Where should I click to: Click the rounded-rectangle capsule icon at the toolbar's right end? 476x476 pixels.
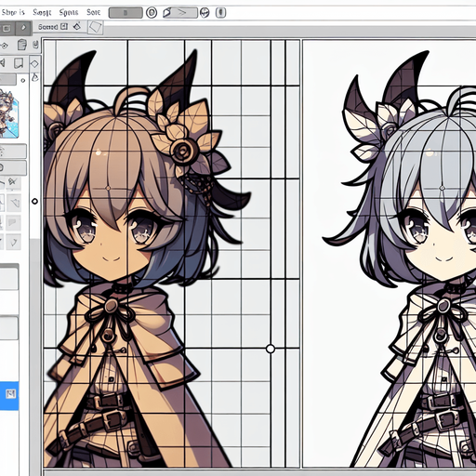(220, 12)
